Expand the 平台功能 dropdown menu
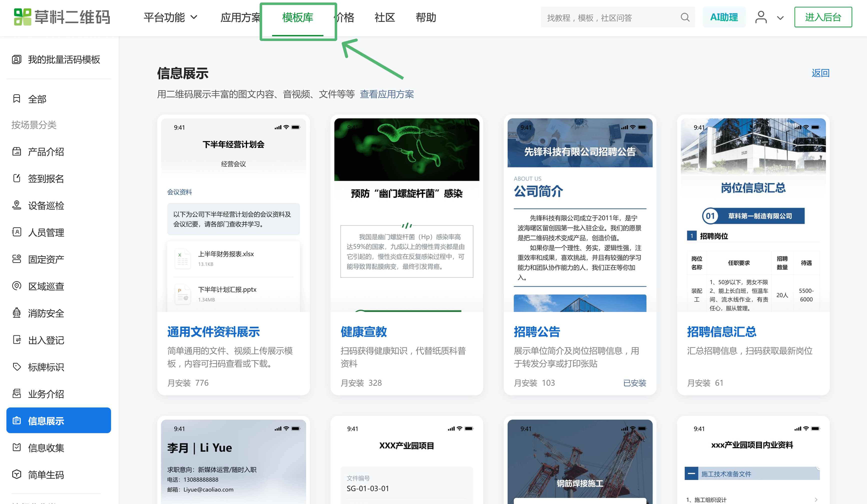Viewport: 867px width, 504px height. 171,17
